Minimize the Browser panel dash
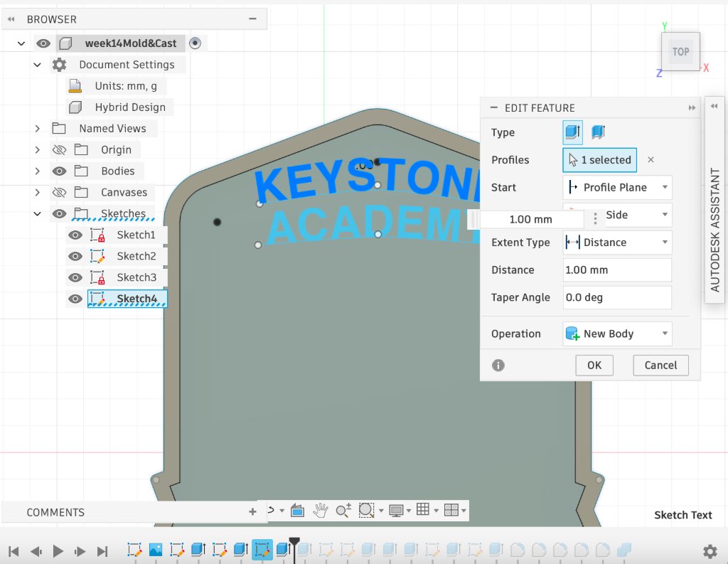728x564 pixels. (x=252, y=18)
